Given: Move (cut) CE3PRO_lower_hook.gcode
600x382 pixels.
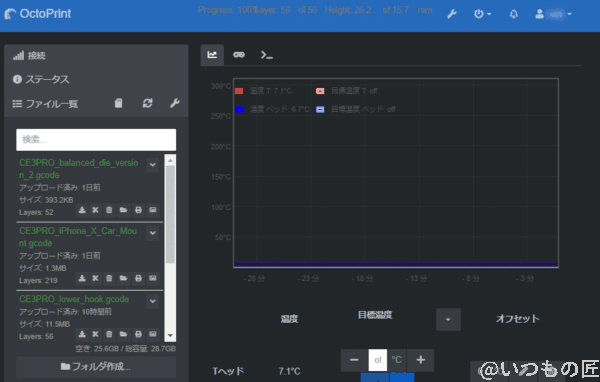Looking at the screenshot, I should (x=95, y=334).
